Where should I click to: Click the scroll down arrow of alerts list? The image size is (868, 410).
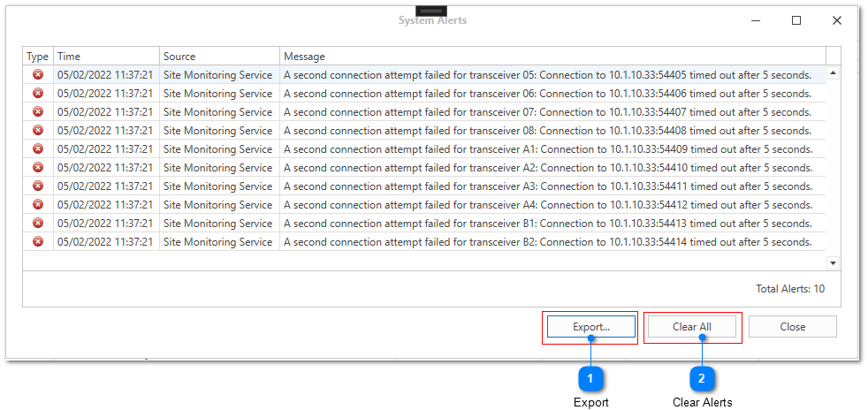tap(833, 262)
